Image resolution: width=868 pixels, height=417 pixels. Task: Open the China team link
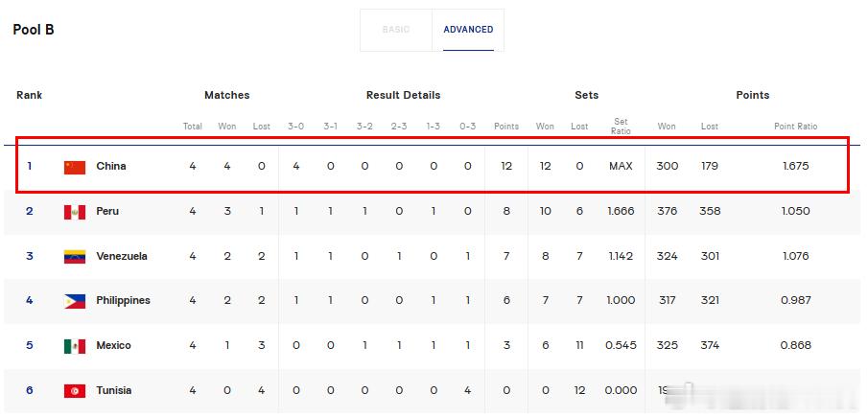(111, 166)
